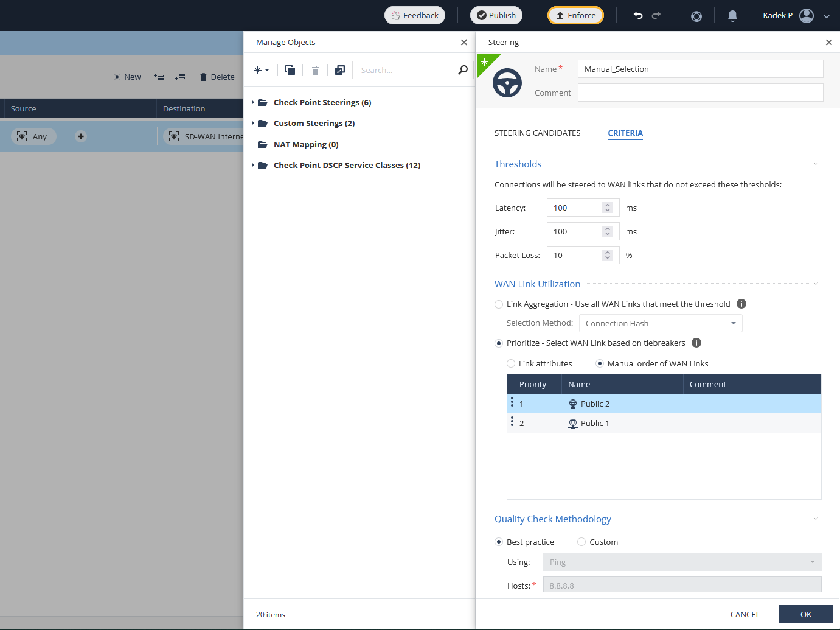Open the Selection Method Connection Hash dropdown
The height and width of the screenshot is (630, 840).
pyautogui.click(x=660, y=323)
